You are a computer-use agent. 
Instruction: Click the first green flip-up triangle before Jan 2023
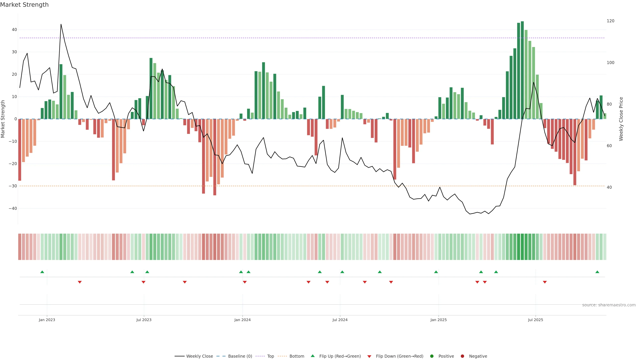(42, 272)
